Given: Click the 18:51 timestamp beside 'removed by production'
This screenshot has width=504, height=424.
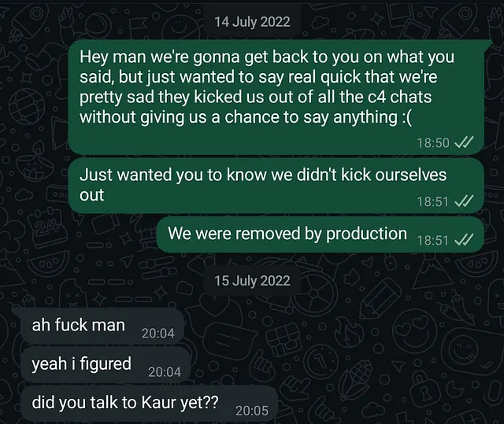Looking at the screenshot, I should (x=432, y=240).
